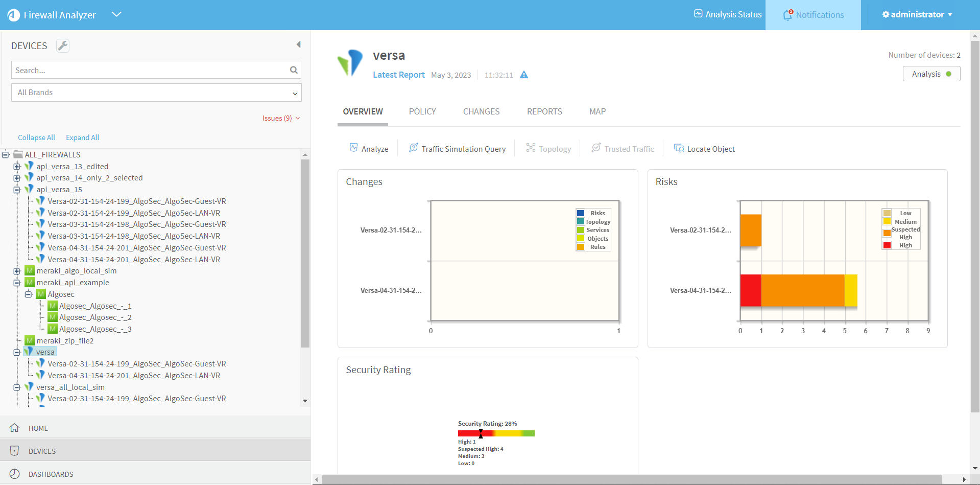Viewport: 980px width, 485px height.
Task: Click the Expand All link
Action: (x=82, y=137)
